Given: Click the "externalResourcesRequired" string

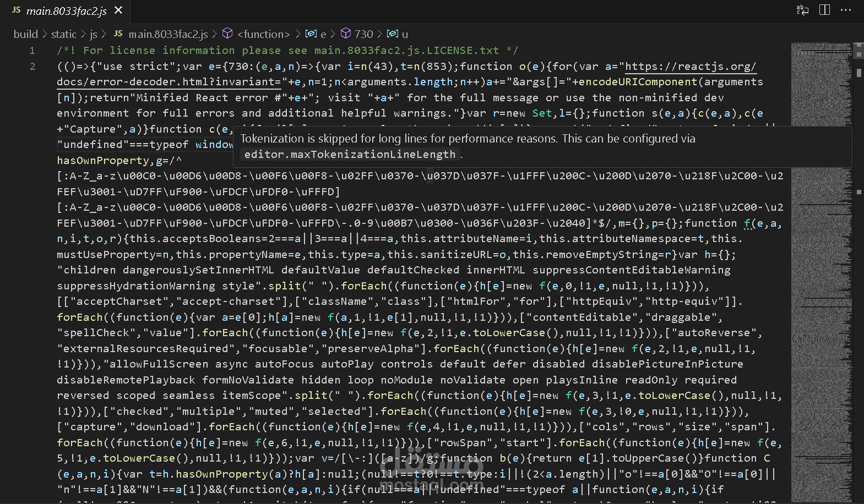Looking at the screenshot, I should pos(146,349).
